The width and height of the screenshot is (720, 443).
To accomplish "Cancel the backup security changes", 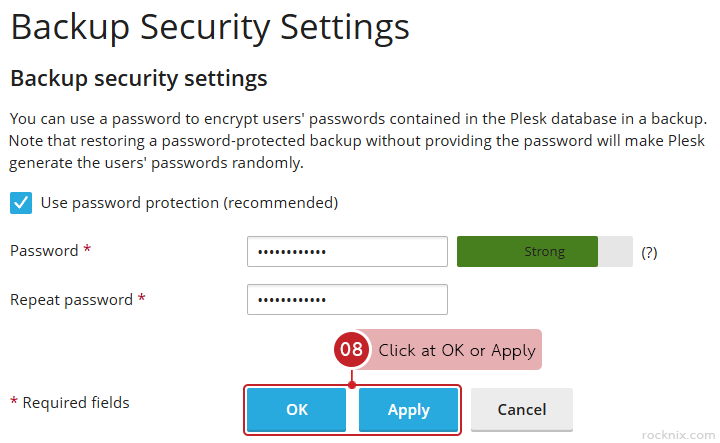I will point(522,410).
